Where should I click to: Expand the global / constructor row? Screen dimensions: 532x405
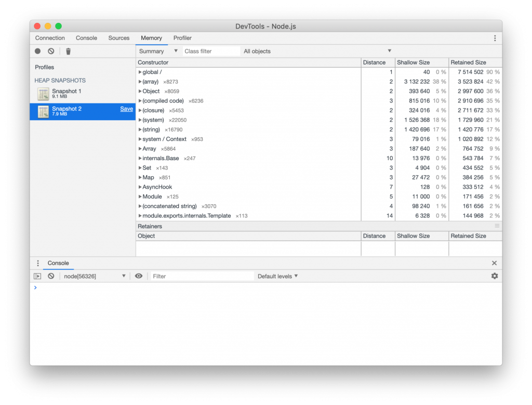pyautogui.click(x=140, y=72)
